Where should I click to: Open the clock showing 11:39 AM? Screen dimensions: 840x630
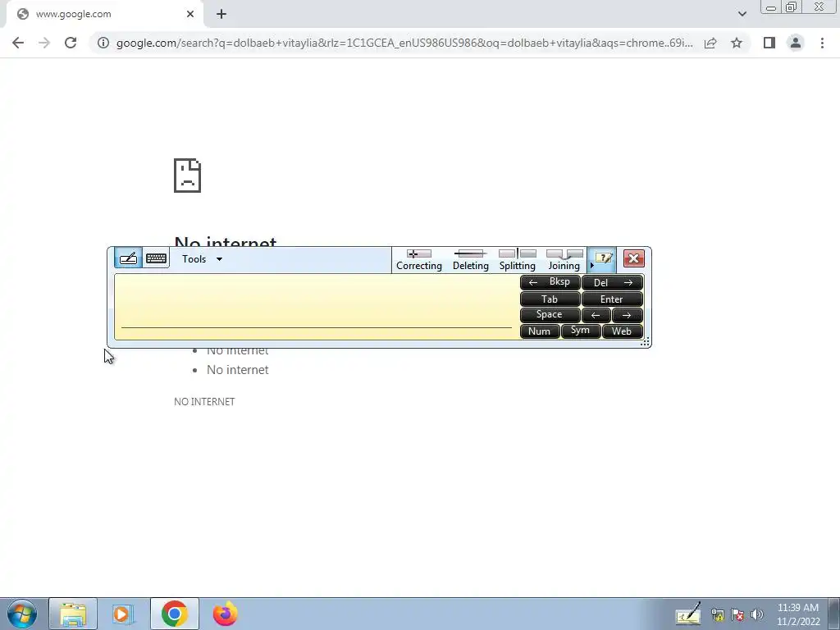[x=797, y=614]
